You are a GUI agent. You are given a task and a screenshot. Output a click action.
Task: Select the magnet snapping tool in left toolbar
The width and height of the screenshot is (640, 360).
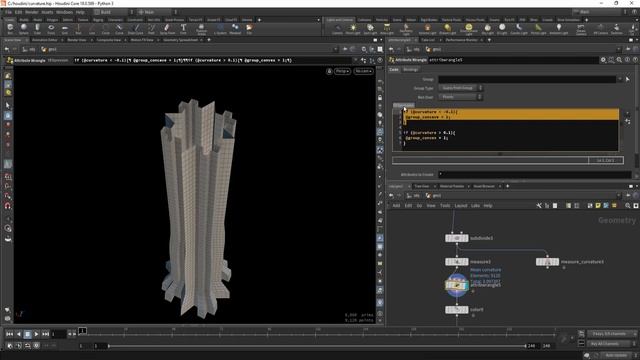coord(8,206)
